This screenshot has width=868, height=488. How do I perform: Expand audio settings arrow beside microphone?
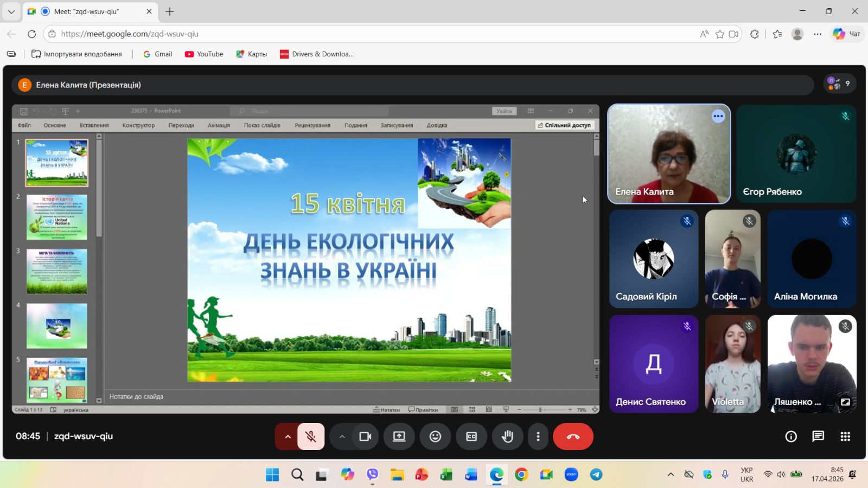[288, 436]
